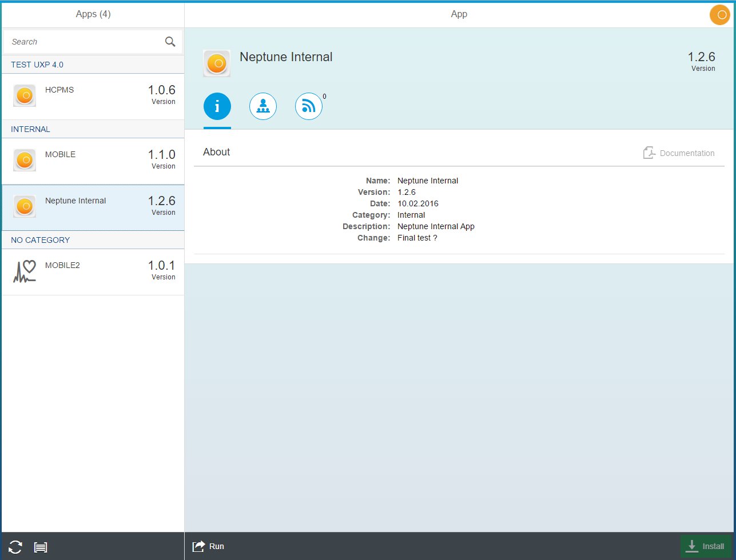Screen dimensions: 736x560
Task: Switch to the feed tab of Neptune Internal
Action: pyautogui.click(x=309, y=106)
